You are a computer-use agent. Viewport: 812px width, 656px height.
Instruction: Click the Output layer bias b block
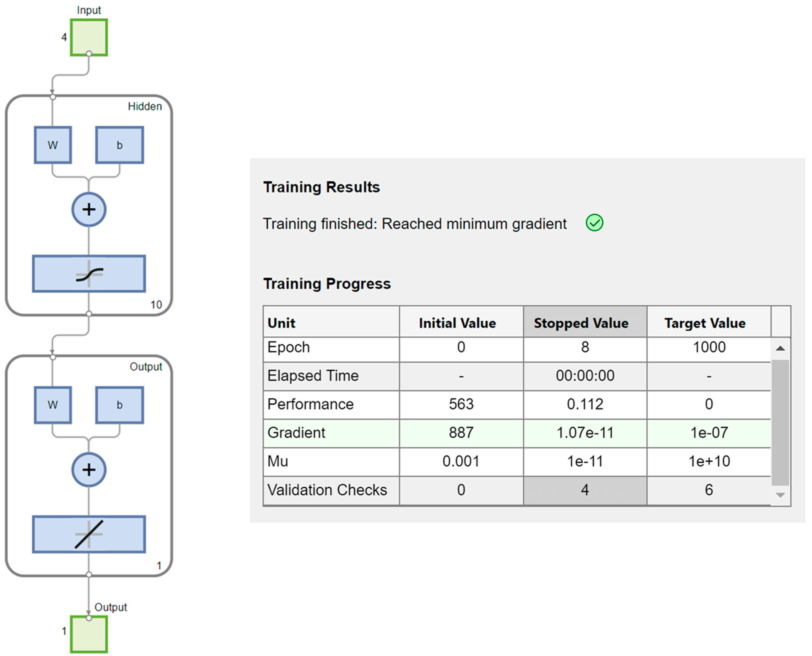[x=119, y=405]
